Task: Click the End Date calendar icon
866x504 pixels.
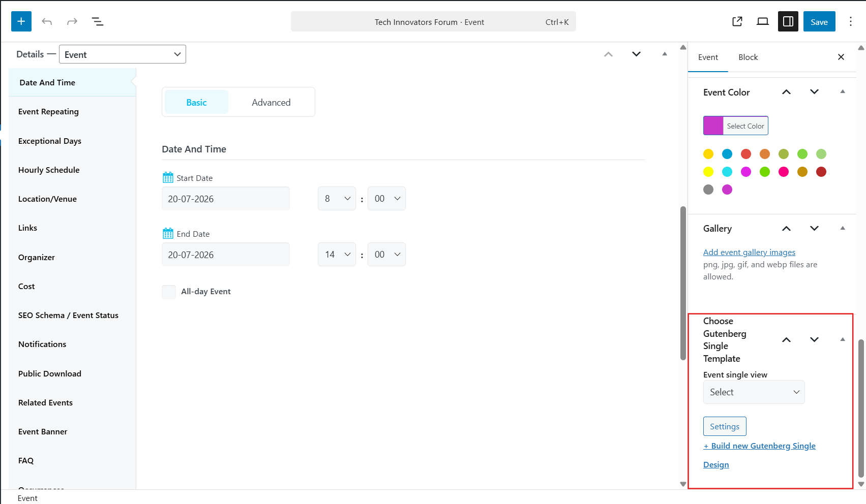Action: (x=168, y=233)
